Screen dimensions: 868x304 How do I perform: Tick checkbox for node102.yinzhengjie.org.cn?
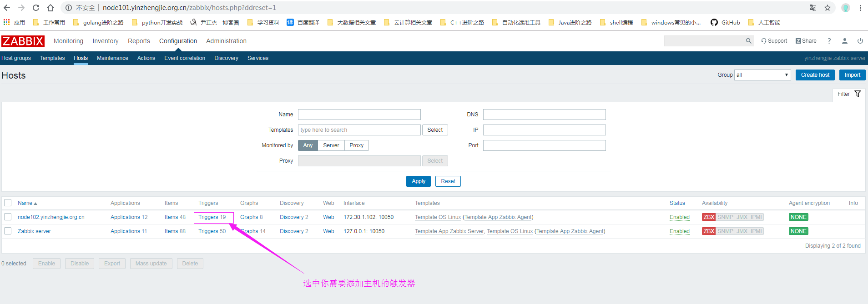(8, 217)
